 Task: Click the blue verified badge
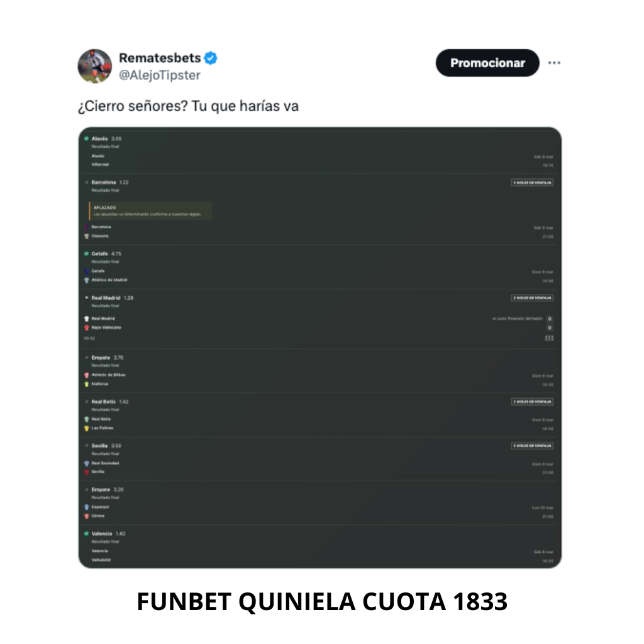tap(211, 58)
